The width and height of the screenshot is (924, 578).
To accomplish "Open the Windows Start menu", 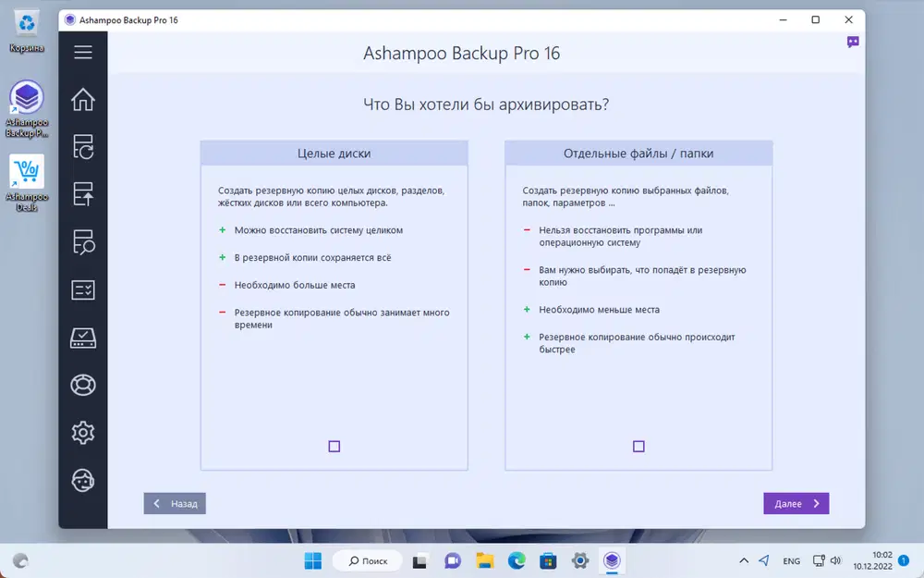I will coord(313,561).
